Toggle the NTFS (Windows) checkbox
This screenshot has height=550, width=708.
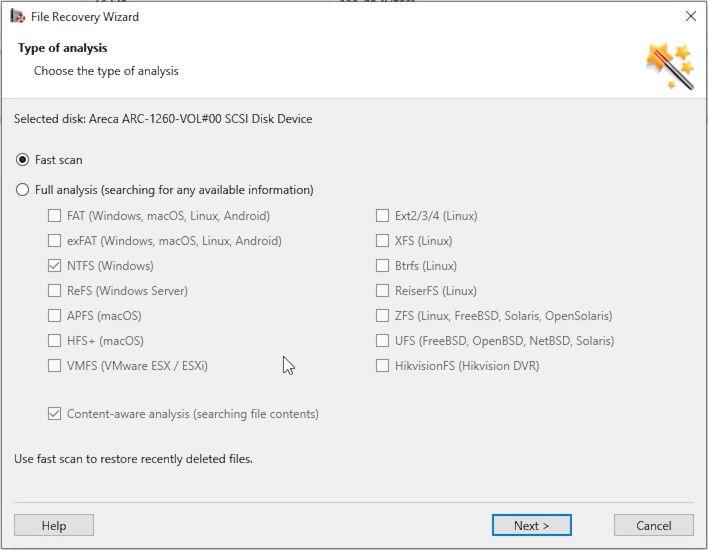(55, 266)
